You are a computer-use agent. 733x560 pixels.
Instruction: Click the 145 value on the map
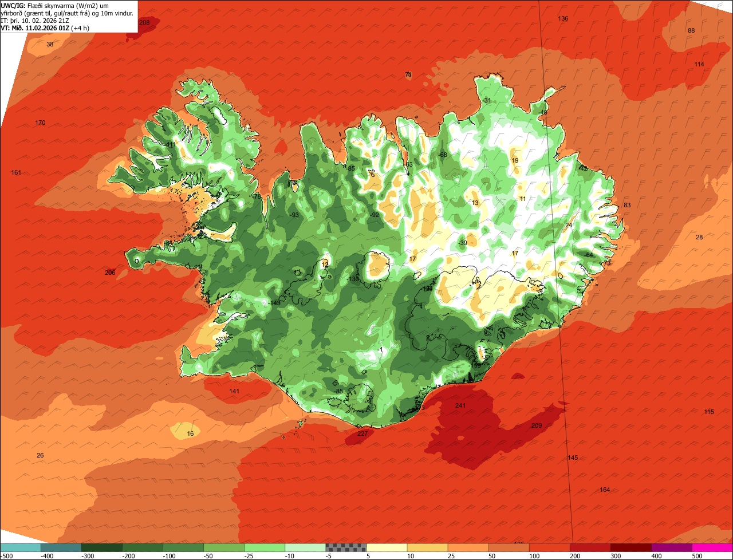573,458
